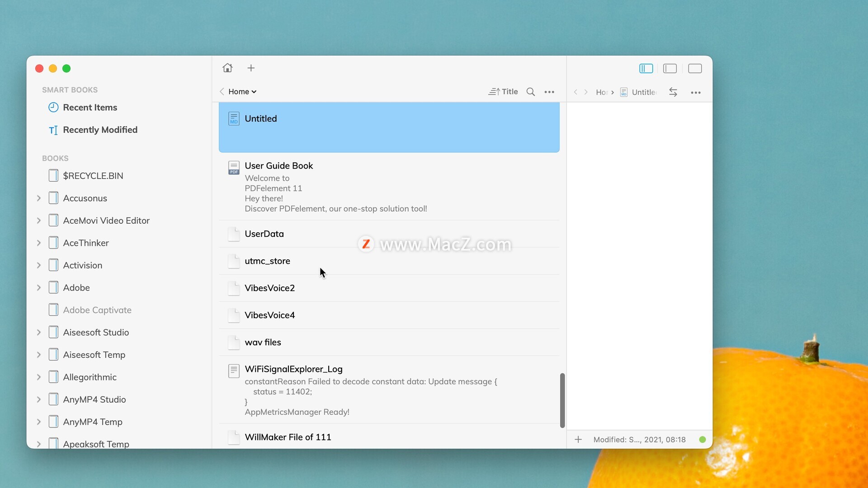Open WiFiSignalExplorer_Log document
This screenshot has width=868, height=488.
pos(389,390)
